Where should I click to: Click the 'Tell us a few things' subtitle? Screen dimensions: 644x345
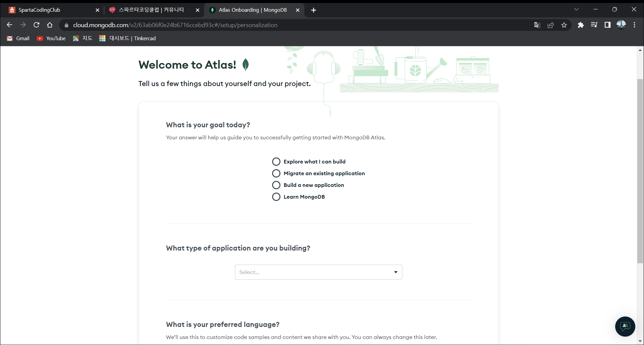[224, 84]
